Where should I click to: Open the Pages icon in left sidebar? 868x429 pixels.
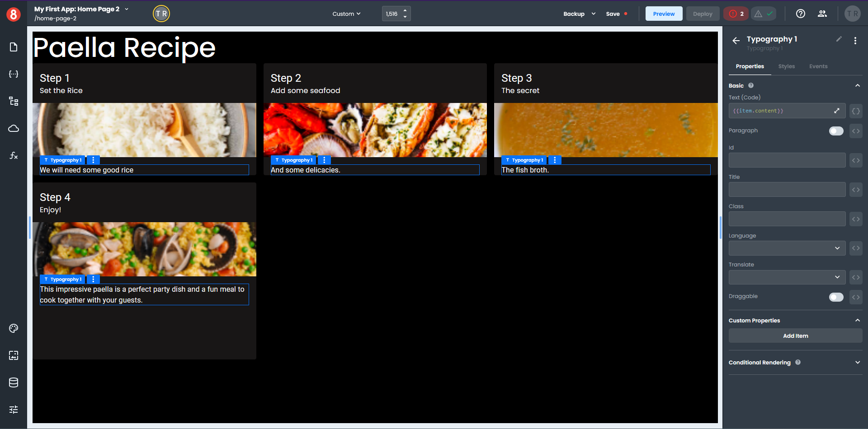tap(14, 47)
